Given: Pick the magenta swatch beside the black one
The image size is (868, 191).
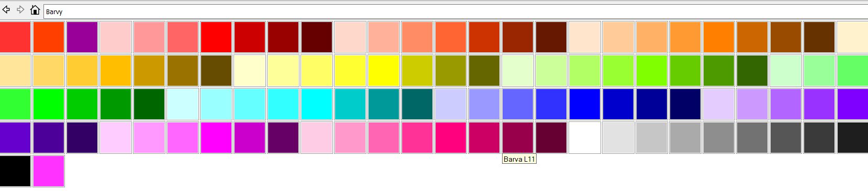Looking at the screenshot, I should 49,171.
